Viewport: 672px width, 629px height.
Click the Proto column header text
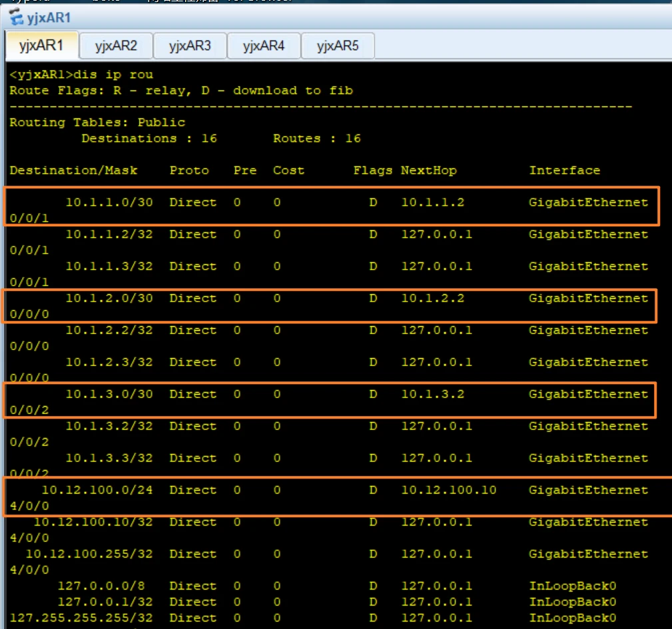tap(189, 170)
